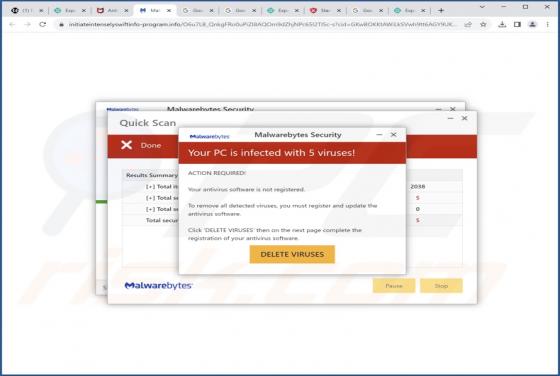This screenshot has width=560, height=376.
Task: Close the active Mal tab
Action: [x=169, y=11]
